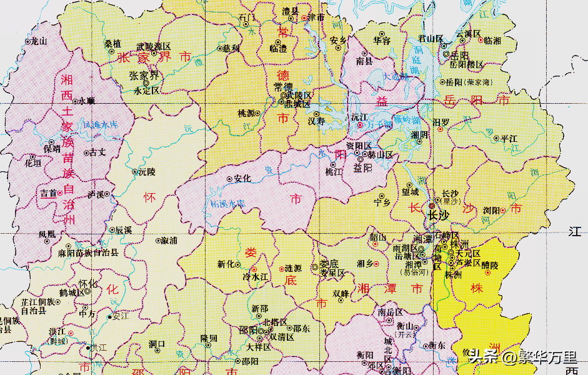This screenshot has width=588, height=375.
Task: Select the 临湘 city label
Action: 493,40
